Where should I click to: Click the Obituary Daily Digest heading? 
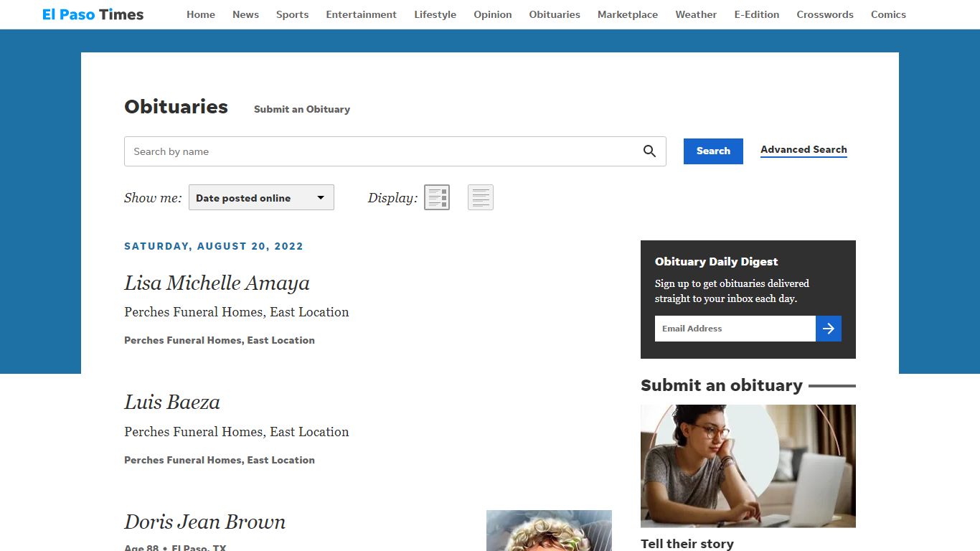click(716, 262)
